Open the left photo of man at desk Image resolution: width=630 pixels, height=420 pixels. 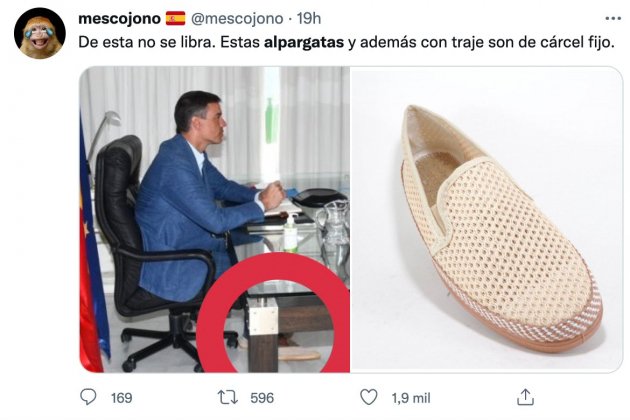(x=215, y=219)
